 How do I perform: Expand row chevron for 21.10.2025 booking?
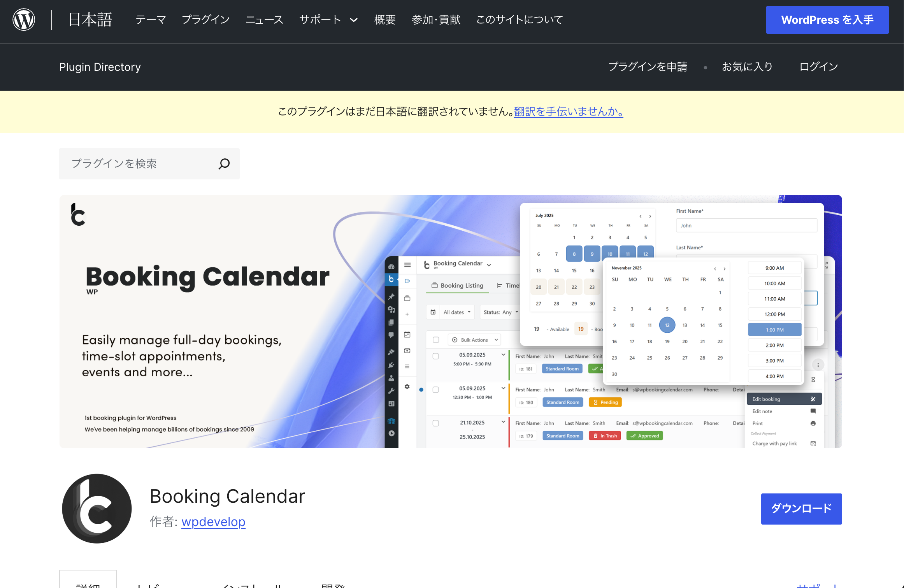503,422
